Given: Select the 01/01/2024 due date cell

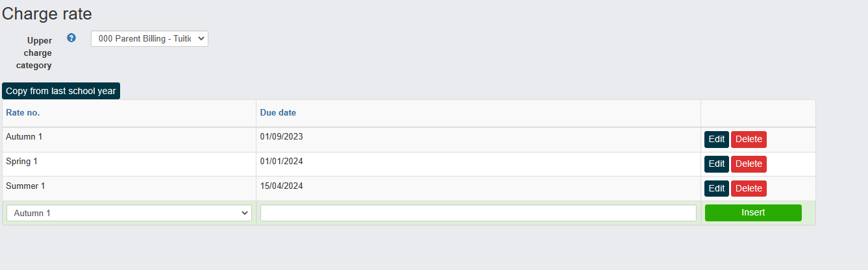Looking at the screenshot, I should coord(478,164).
